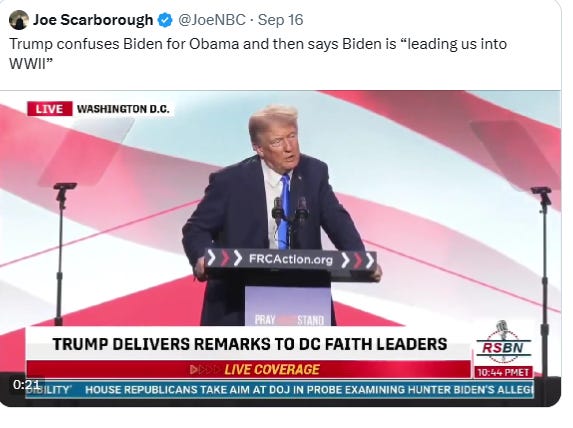Image resolution: width=573 pixels, height=428 pixels.
Task: Visit the @JoeNBC handle link
Action: tap(212, 20)
